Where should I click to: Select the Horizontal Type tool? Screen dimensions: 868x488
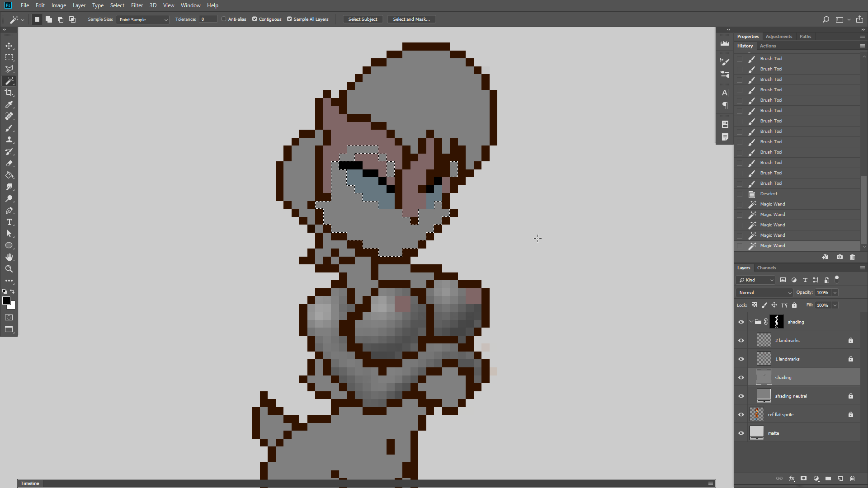tap(9, 222)
